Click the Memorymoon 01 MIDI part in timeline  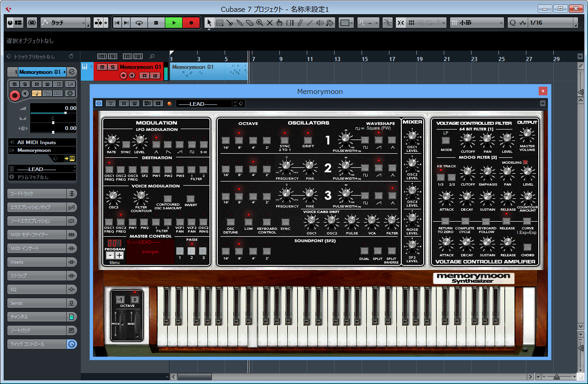pos(208,72)
